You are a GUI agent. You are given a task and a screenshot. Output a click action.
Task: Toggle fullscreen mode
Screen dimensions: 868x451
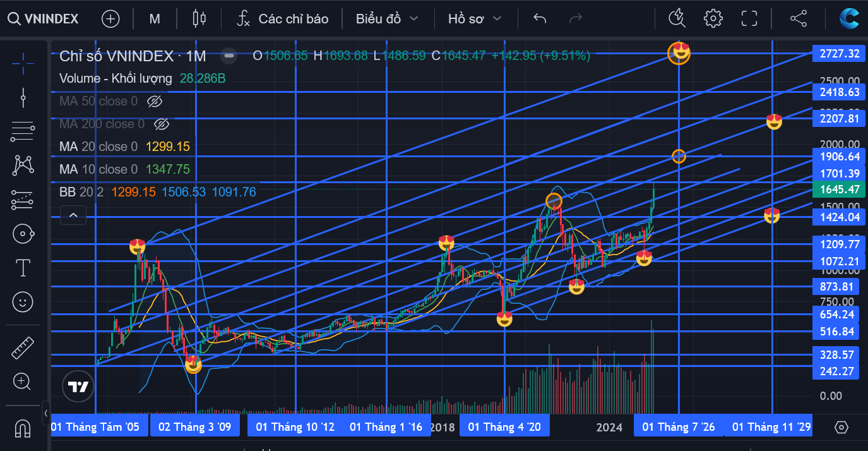pos(749,18)
